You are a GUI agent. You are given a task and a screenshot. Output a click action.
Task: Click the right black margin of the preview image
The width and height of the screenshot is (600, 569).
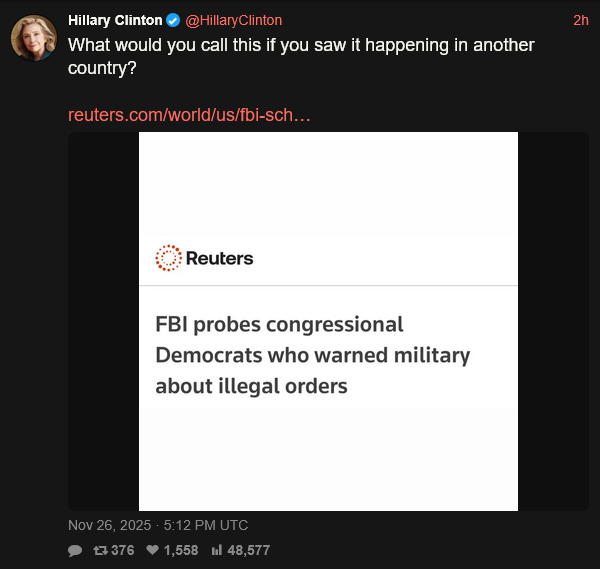tap(553, 320)
